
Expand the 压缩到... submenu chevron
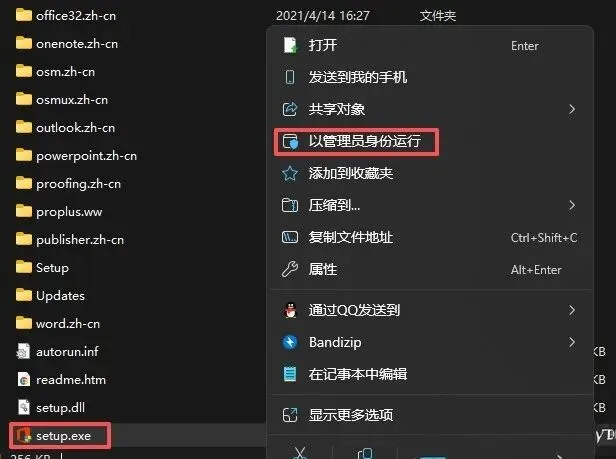(572, 205)
